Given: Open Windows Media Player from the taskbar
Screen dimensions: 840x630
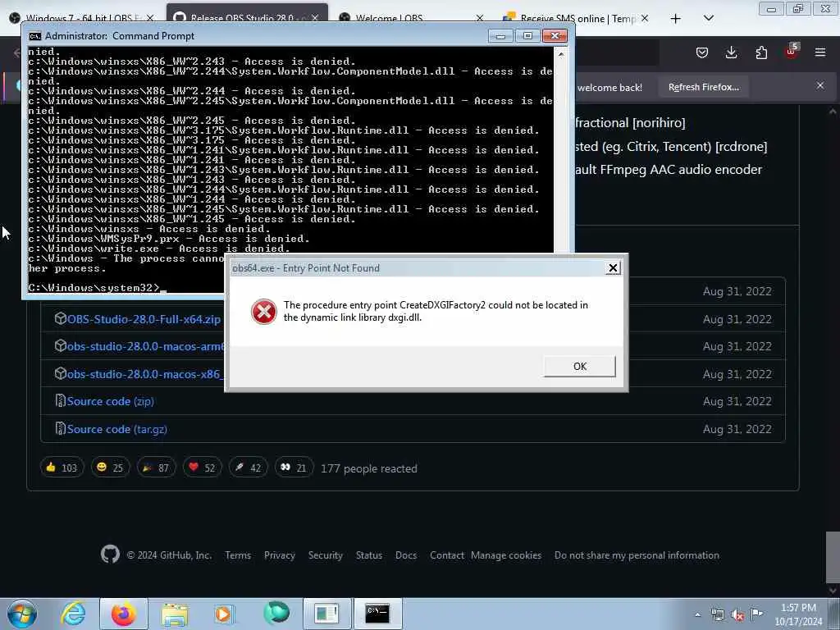Looking at the screenshot, I should tap(225, 614).
